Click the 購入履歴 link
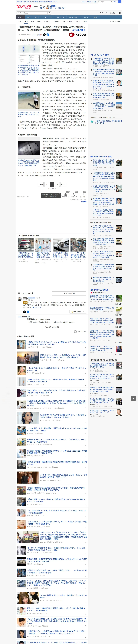Viewport: 138px width, 644px height. pos(112,13)
